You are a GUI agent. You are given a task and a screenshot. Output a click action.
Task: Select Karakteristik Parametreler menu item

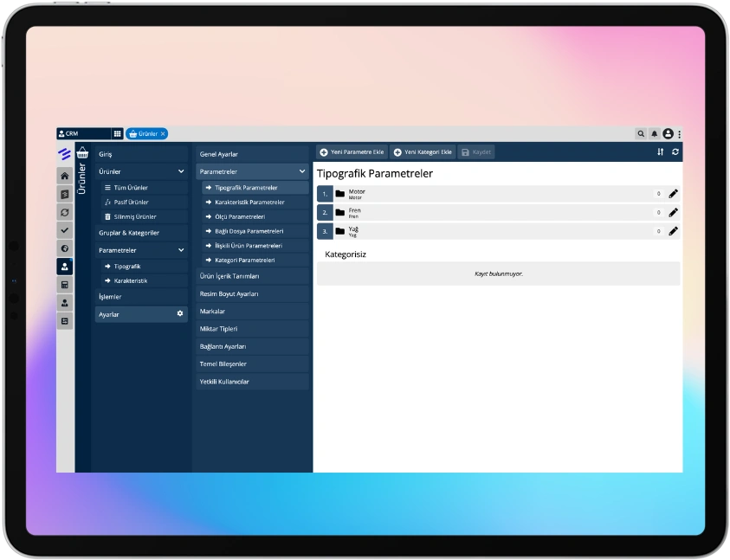coord(249,202)
